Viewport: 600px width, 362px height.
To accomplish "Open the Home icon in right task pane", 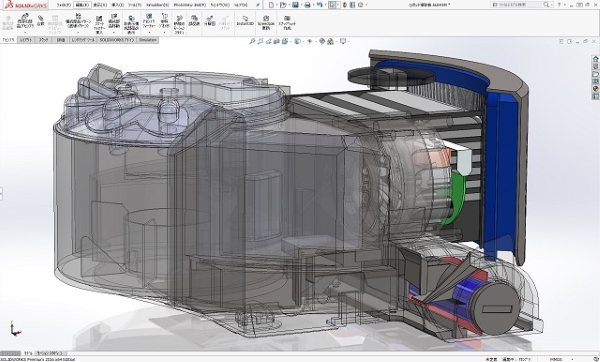I will point(595,59).
